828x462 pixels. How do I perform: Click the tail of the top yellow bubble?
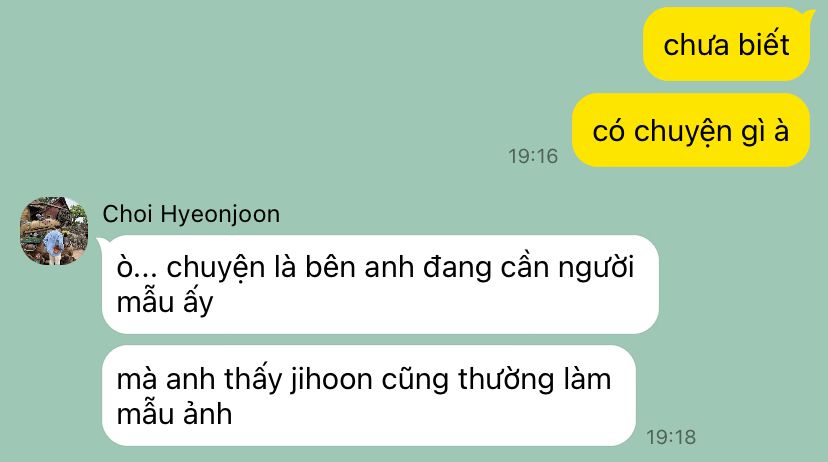[x=808, y=13]
